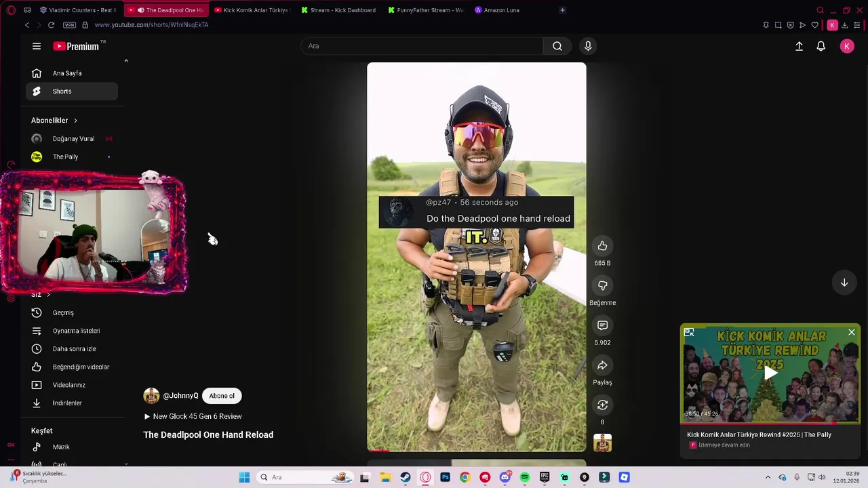Reload the page in Opera
The width and height of the screenshot is (868, 488).
51,25
